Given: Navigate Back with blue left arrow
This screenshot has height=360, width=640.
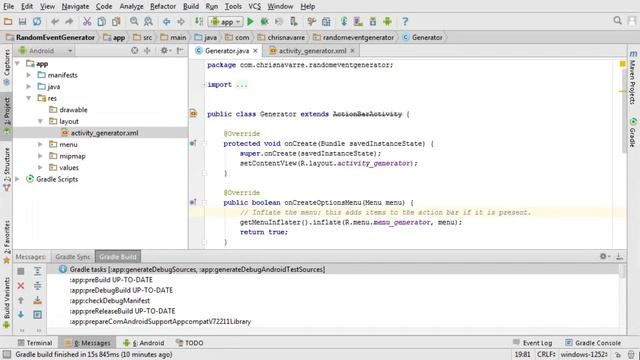Looking at the screenshot, I should (x=167, y=22).
